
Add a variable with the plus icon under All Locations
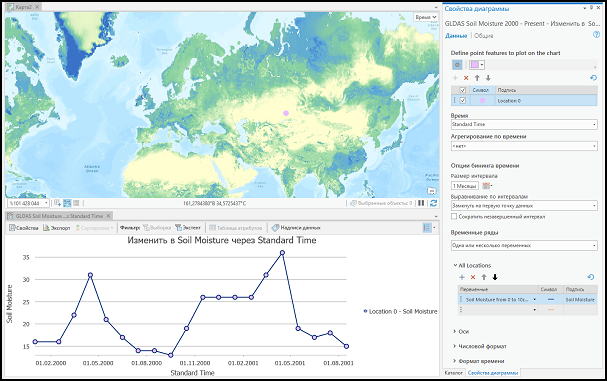(462, 277)
